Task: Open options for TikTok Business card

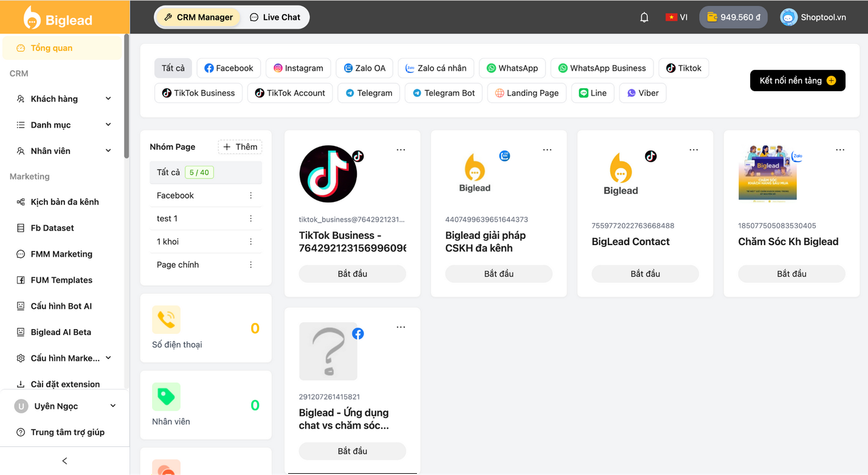Action: [401, 150]
